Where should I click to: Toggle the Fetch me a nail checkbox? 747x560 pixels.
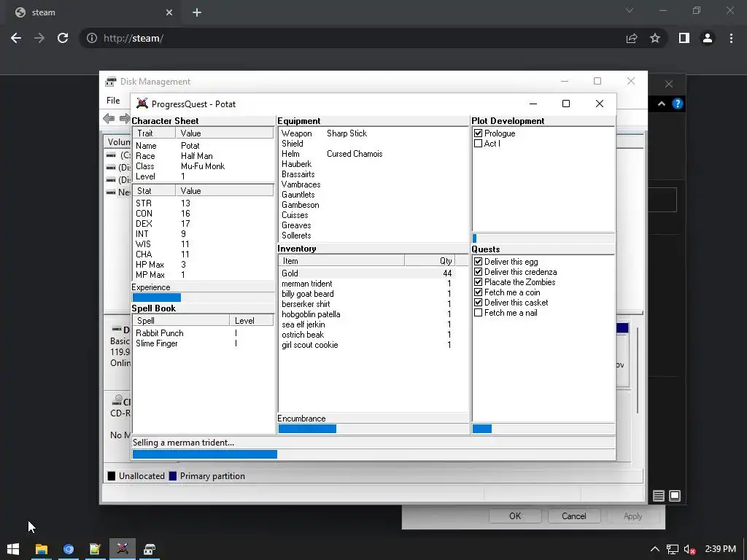tap(479, 313)
